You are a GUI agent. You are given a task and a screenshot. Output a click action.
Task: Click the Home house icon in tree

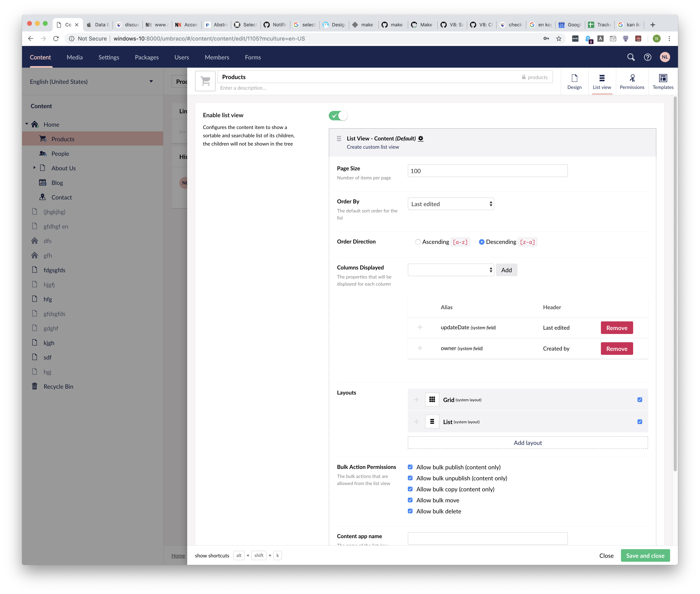(35, 124)
